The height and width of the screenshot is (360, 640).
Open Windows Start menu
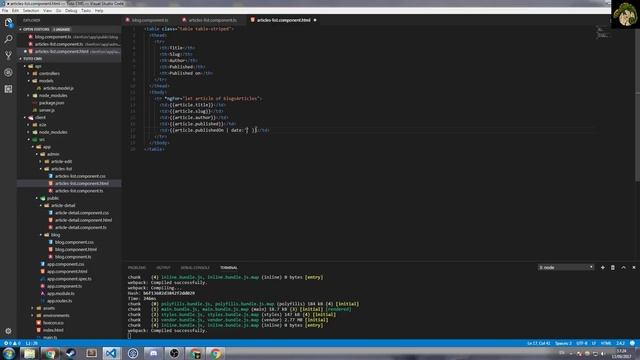[x=9, y=353]
